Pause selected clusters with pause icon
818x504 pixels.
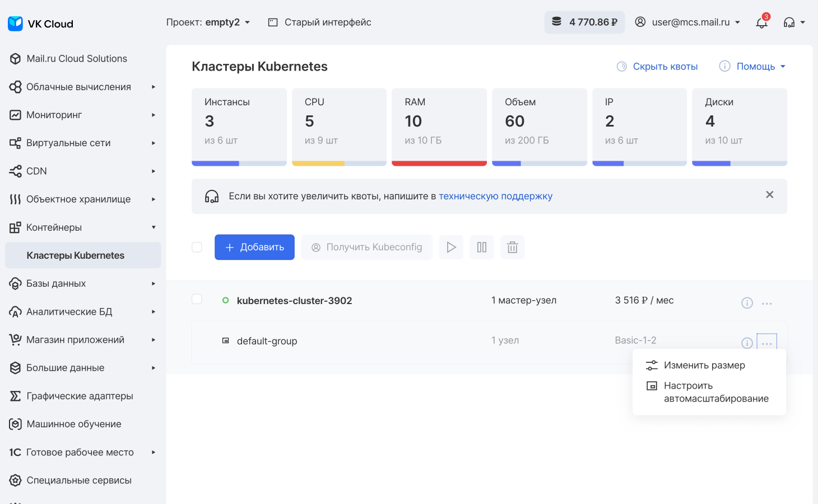coord(482,247)
